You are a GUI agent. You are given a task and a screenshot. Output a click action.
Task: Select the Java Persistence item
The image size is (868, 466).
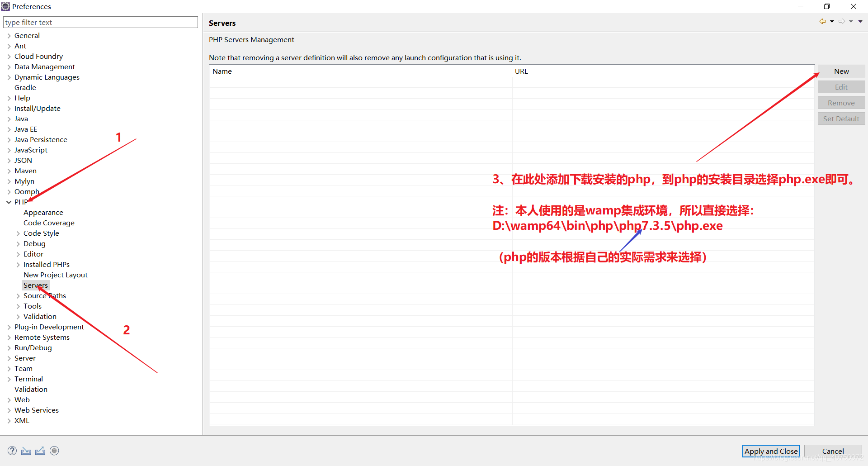click(x=41, y=140)
